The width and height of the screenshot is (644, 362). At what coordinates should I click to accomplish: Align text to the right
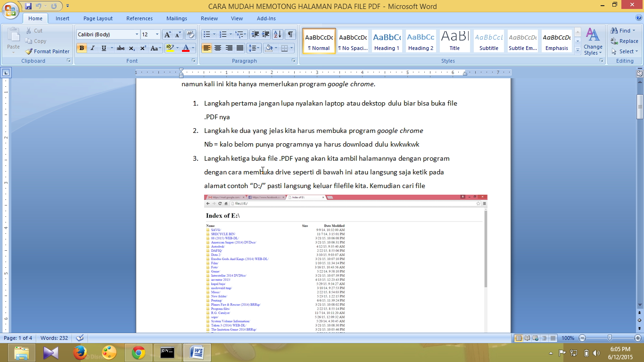pyautogui.click(x=229, y=48)
